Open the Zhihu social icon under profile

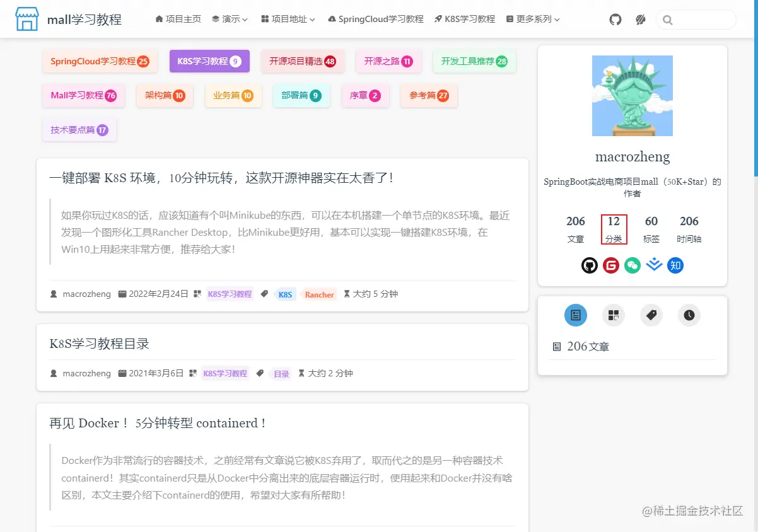coord(675,265)
